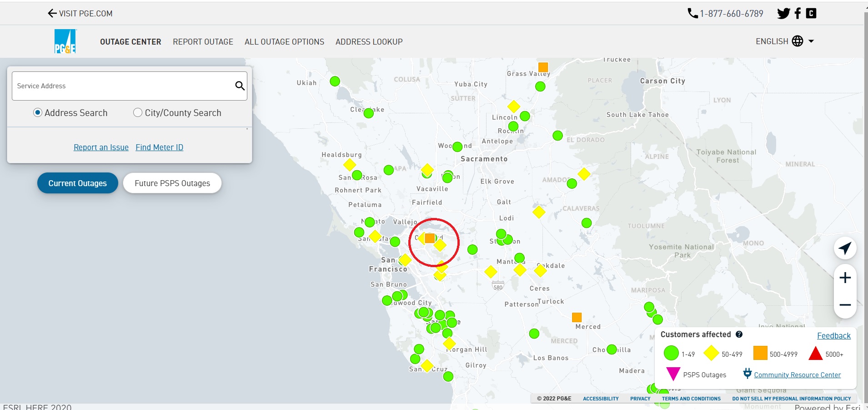Select the yellow diamond marker above Morgan Hill

point(449,343)
